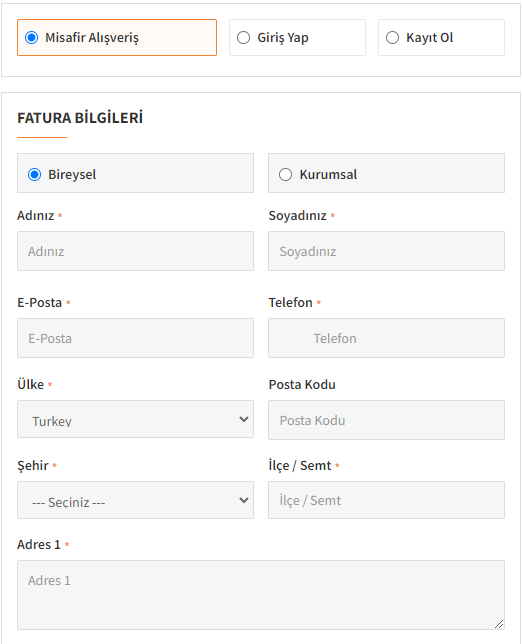The image size is (523, 644).
Task: Open the Ülke country dropdown
Action: coord(135,419)
